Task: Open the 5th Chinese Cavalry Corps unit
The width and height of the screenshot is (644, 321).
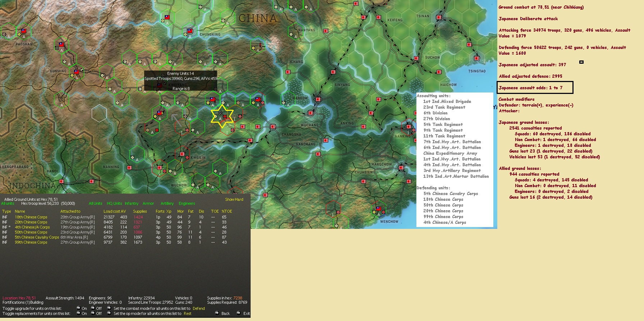Action: pyautogui.click(x=37, y=237)
